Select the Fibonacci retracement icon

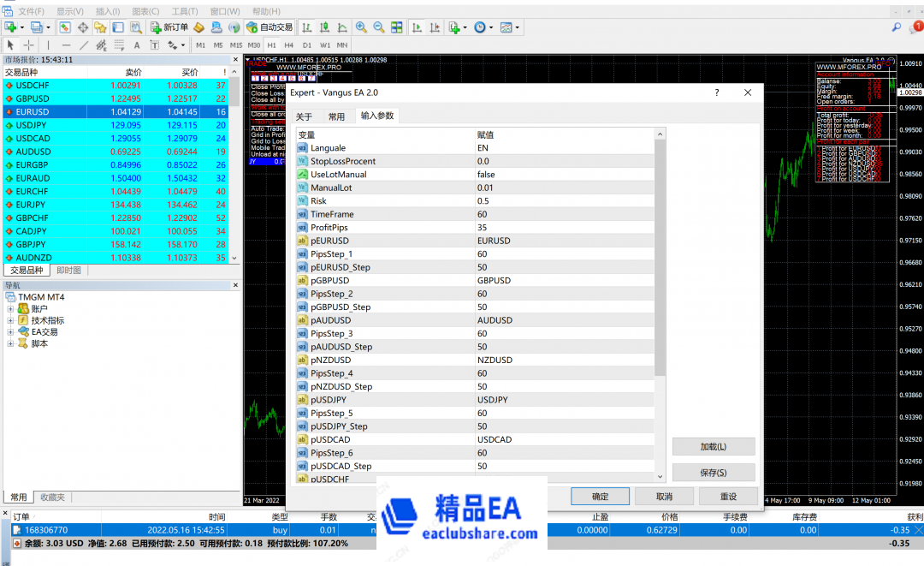pyautogui.click(x=118, y=45)
